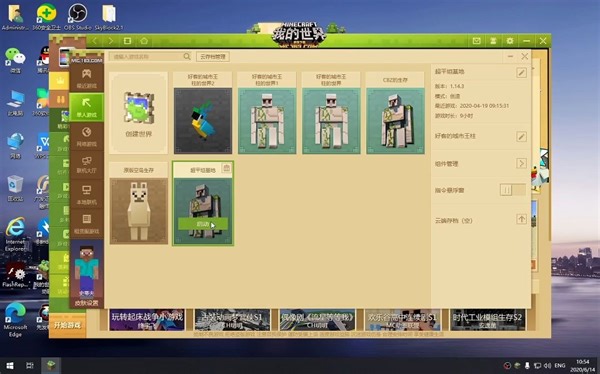The image size is (600, 374).
Task: Open the taskbar clock and date
Action: click(x=582, y=366)
